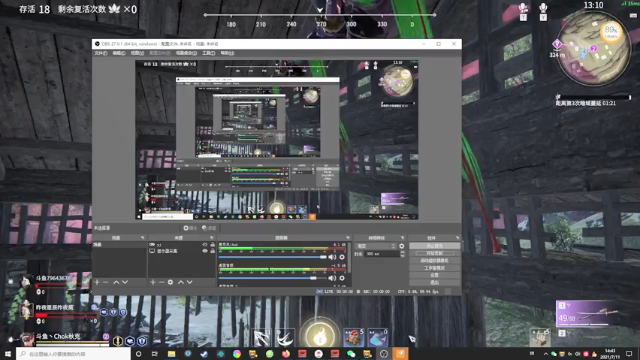
Task: Click the Settings button in Controls
Action: click(x=434, y=275)
